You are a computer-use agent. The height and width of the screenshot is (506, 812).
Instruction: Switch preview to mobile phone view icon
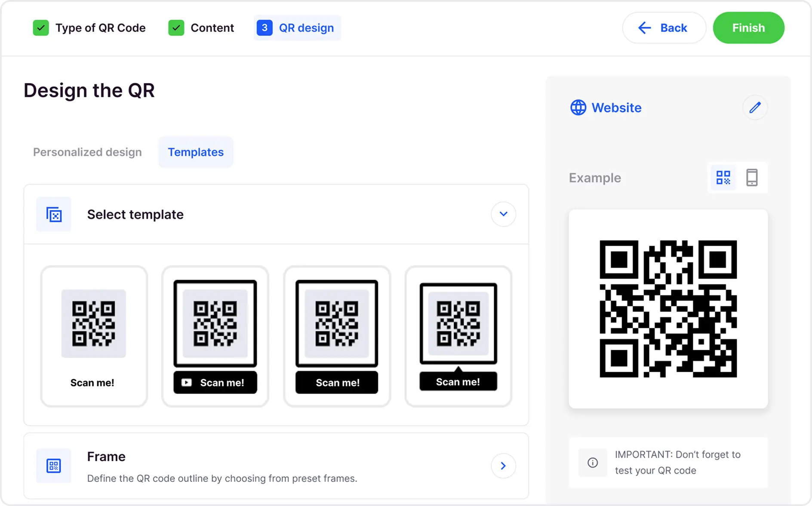tap(752, 178)
